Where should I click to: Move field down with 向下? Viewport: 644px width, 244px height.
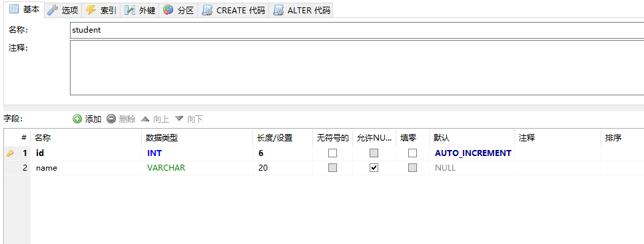click(189, 119)
